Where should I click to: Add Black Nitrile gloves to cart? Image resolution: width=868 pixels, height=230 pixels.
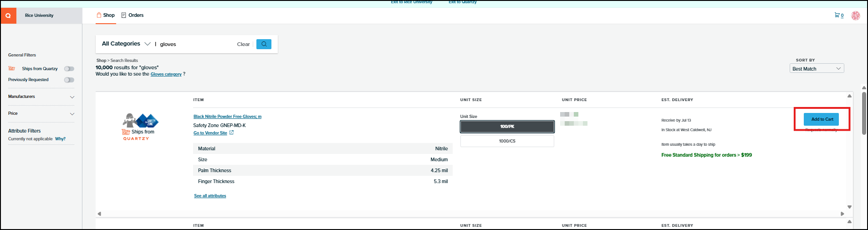point(822,119)
